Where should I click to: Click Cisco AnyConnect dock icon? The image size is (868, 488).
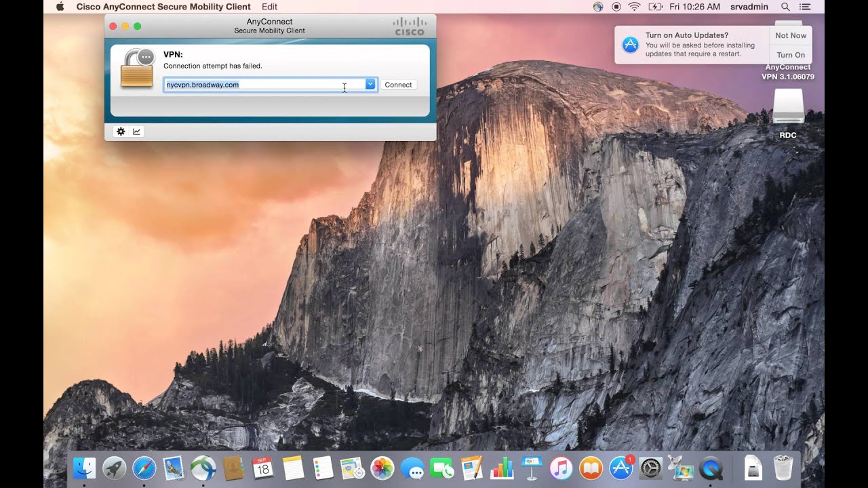(x=203, y=468)
